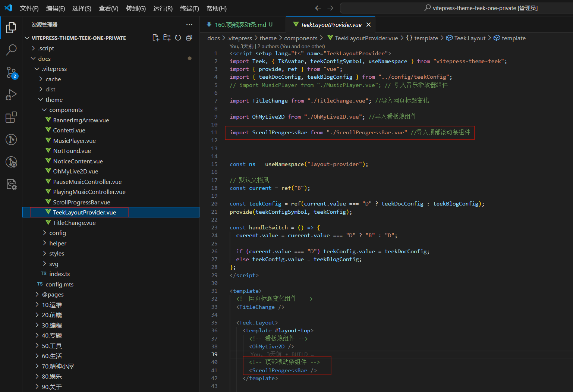This screenshot has width=573, height=392.
Task: Open the 文件(F) menu
Action: (29, 8)
